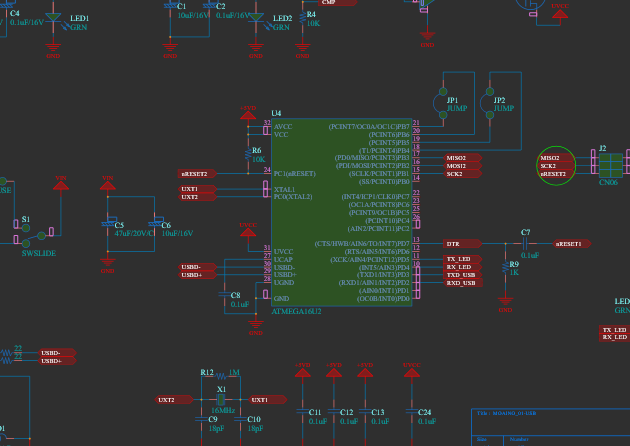Select the C5 47uF capacitor

(x=107, y=225)
